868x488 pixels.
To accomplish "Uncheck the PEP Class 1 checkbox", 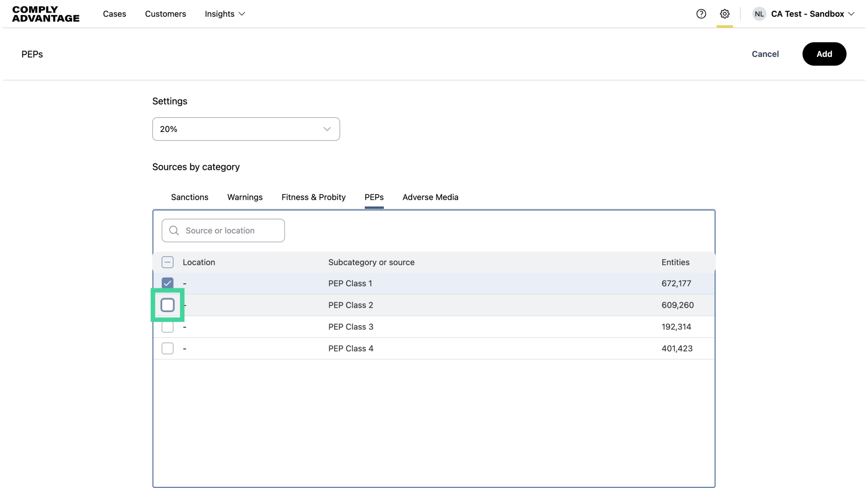I will (x=167, y=283).
